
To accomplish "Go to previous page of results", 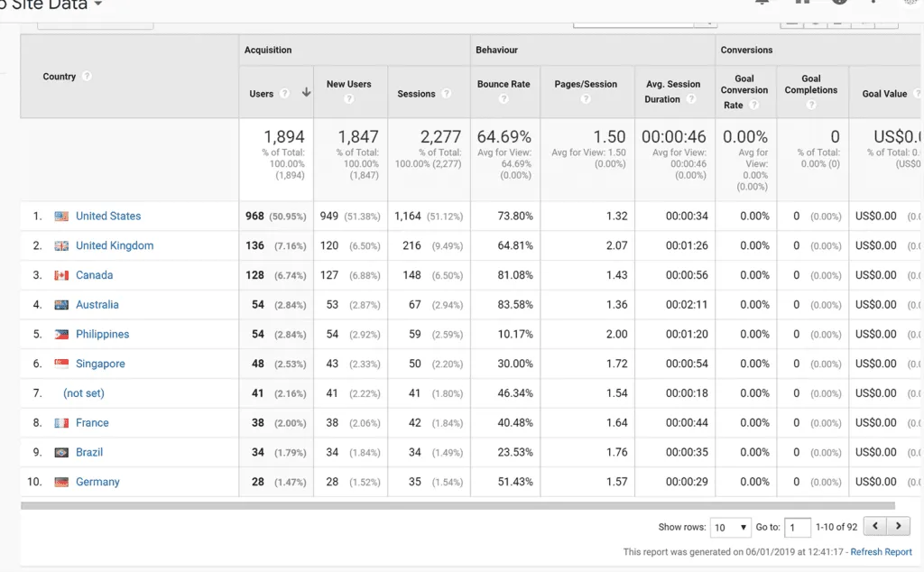I will (x=875, y=526).
